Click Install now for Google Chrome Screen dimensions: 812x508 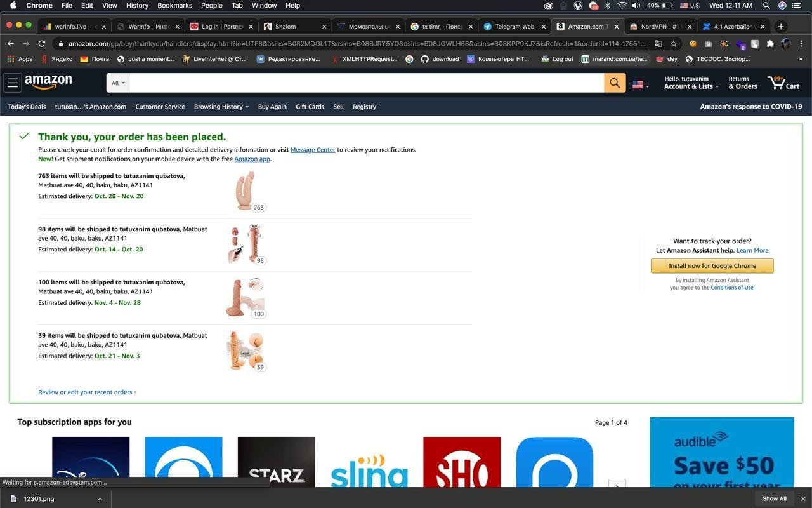712,265
